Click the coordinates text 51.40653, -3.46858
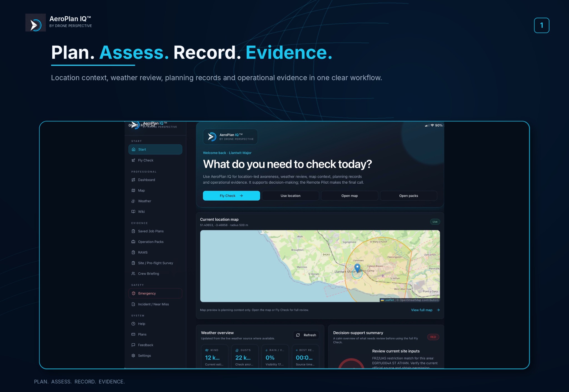This screenshot has height=392, width=569. pyautogui.click(x=214, y=225)
